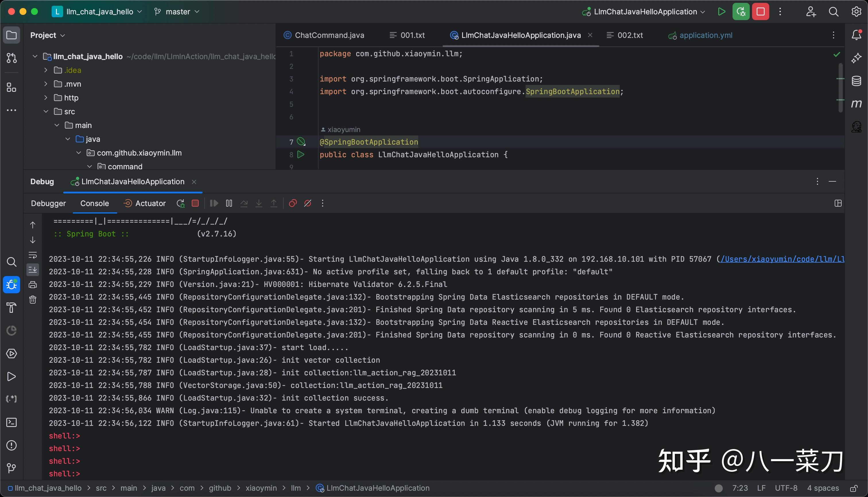Screen dimensions: 868x497
Task: Collapse the src folder
Action: (x=46, y=111)
